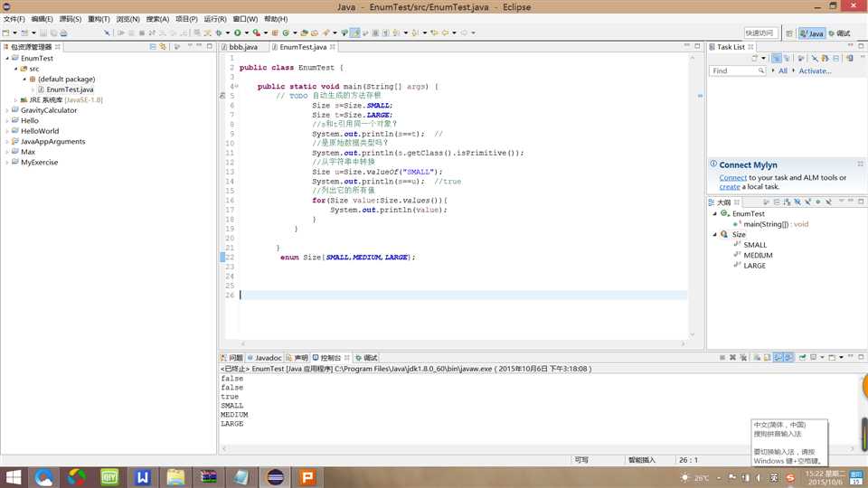This screenshot has height=488, width=868.
Task: Click the Run Last Tool external tools icon
Action: coord(256,33)
